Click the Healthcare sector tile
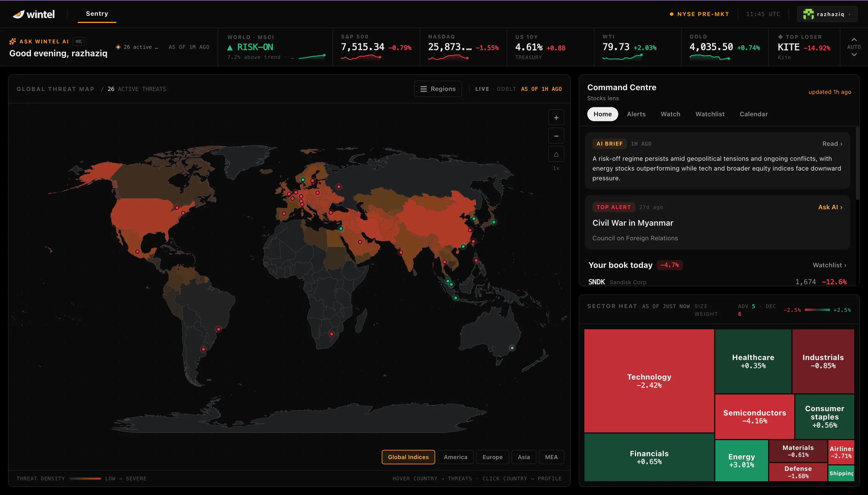 pyautogui.click(x=753, y=361)
